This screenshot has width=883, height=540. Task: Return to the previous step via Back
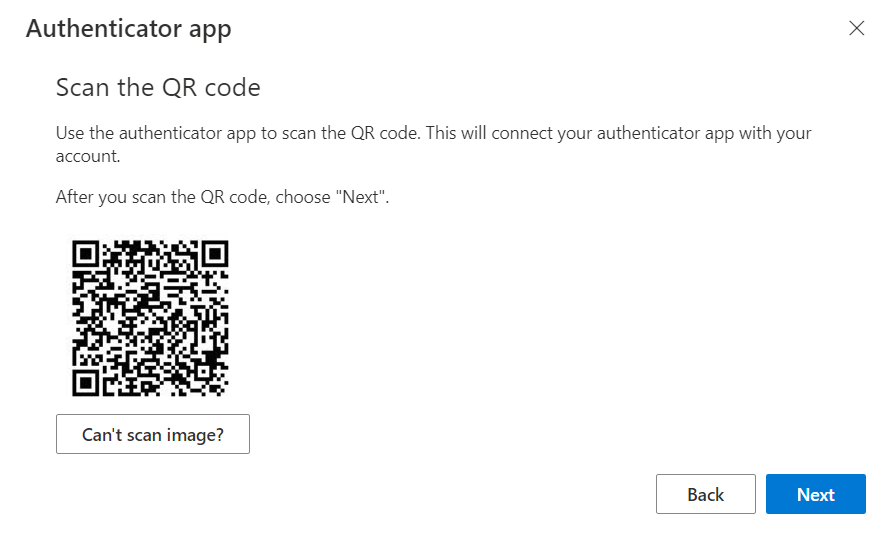coord(706,494)
